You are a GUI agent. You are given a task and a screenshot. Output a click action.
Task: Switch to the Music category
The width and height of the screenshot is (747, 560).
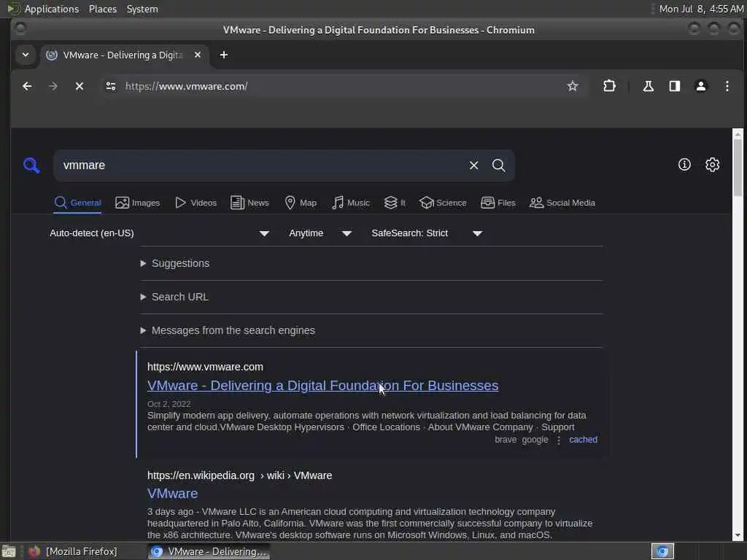pyautogui.click(x=351, y=203)
